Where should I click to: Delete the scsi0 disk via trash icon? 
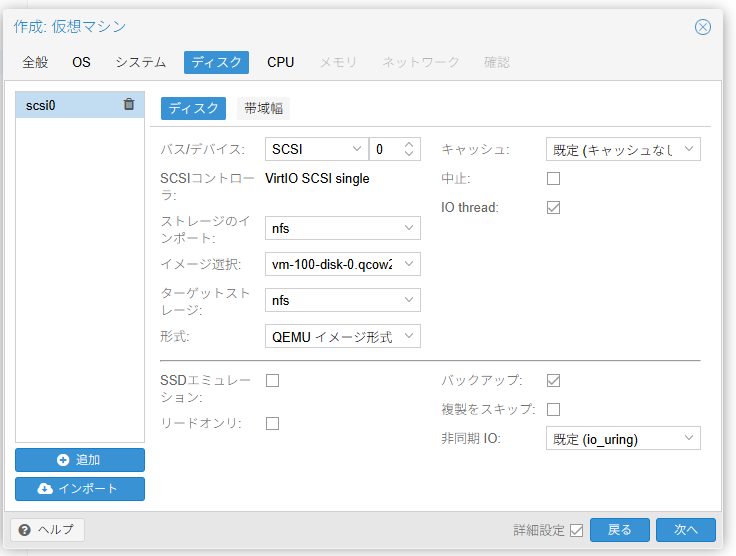[129, 104]
